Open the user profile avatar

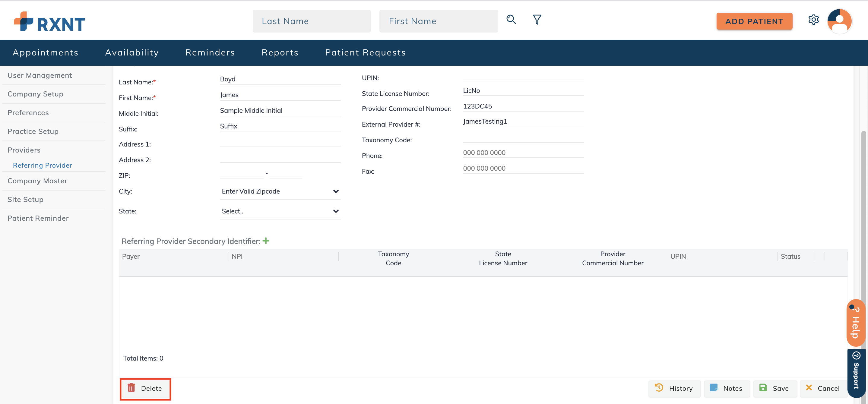[839, 21]
